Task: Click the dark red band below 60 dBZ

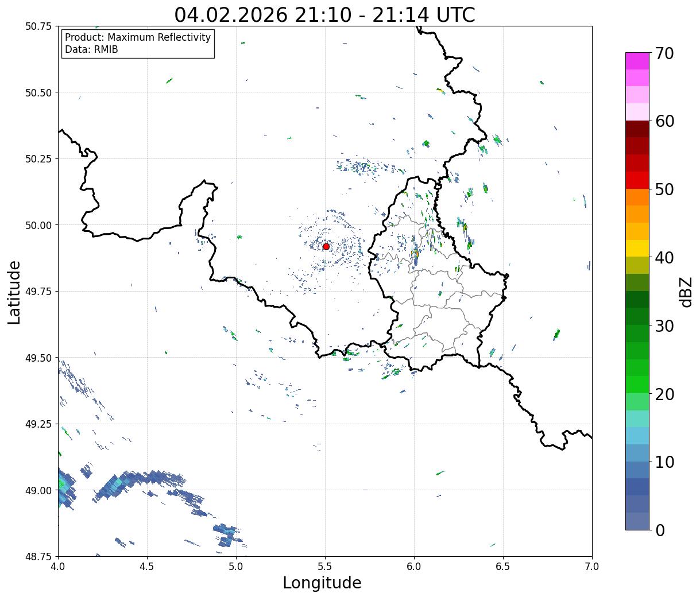Action: tap(637, 129)
